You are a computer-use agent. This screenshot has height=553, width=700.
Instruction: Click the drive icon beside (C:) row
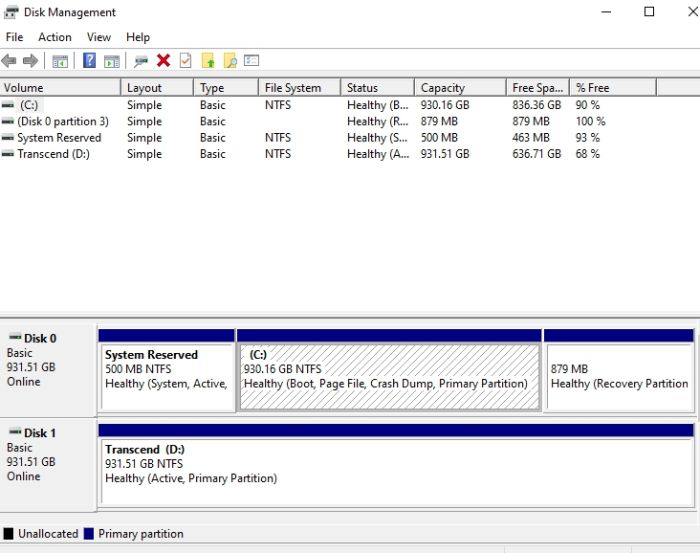[x=8, y=105]
